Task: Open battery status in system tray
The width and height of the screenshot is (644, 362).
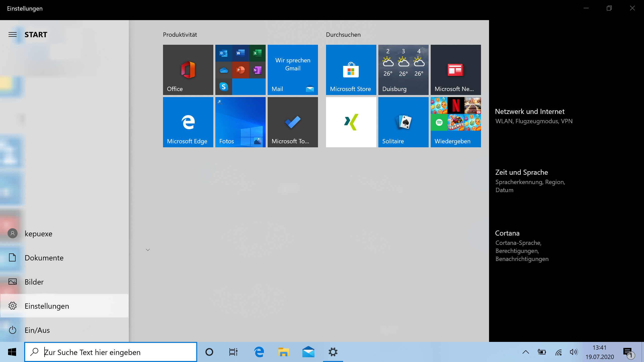Action: (542, 352)
